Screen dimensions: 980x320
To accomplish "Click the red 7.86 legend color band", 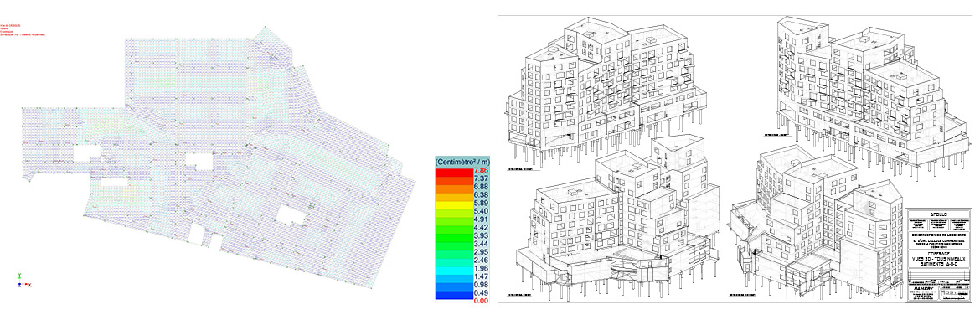I will [x=454, y=171].
